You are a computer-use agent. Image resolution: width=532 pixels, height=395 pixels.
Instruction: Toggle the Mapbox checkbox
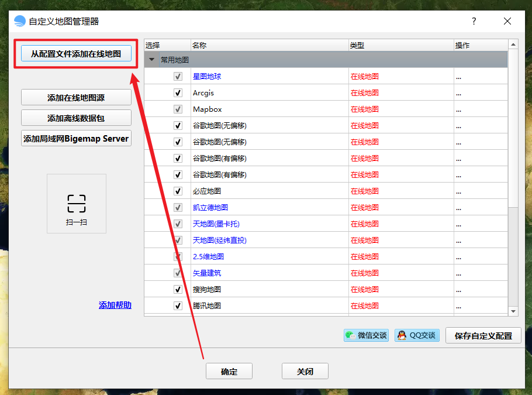pyautogui.click(x=178, y=109)
